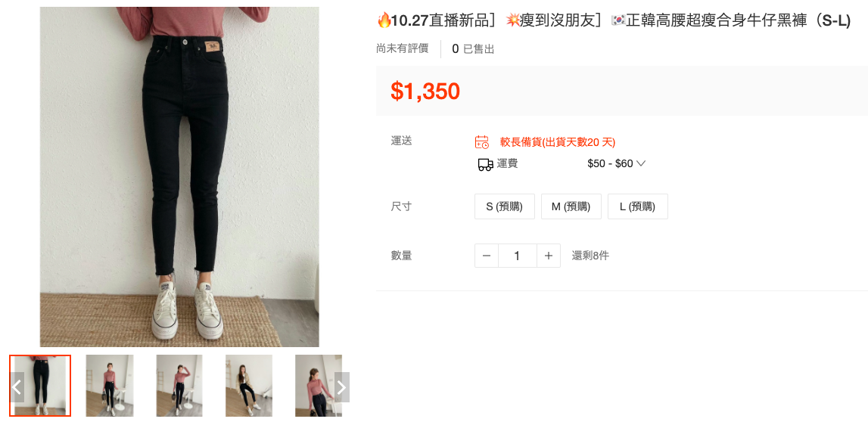868x422 pixels.
Task: View fourth thumbnail with beige jacket
Action: click(249, 386)
